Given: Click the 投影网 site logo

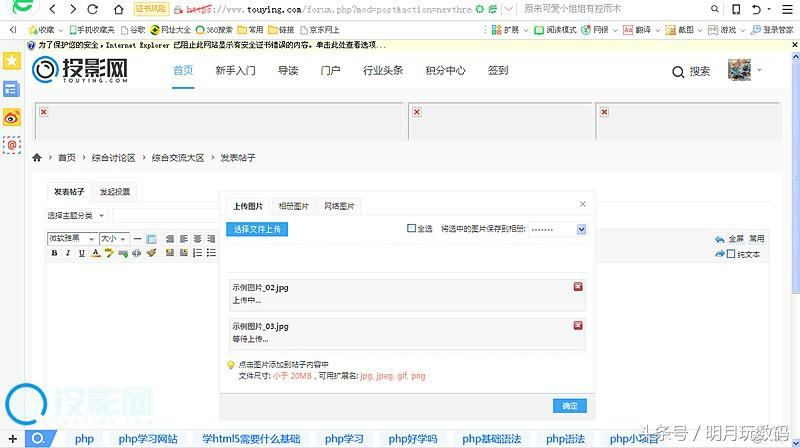Looking at the screenshot, I should click(80, 70).
